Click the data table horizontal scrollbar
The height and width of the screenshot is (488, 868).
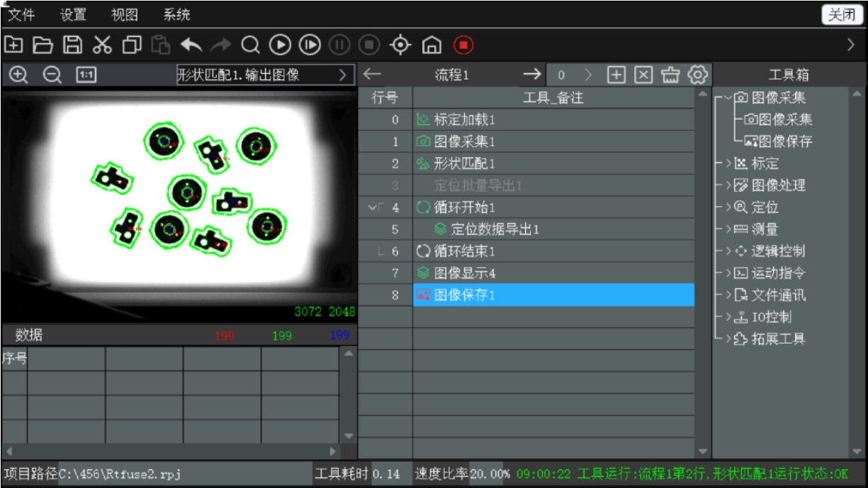tap(170, 450)
